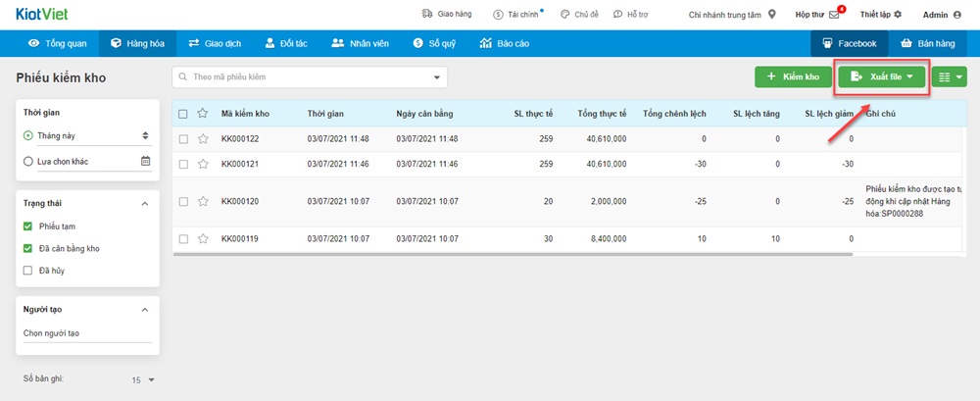Enable the Đã hủy status checkbox
The width and height of the screenshot is (980, 401).
[27, 270]
